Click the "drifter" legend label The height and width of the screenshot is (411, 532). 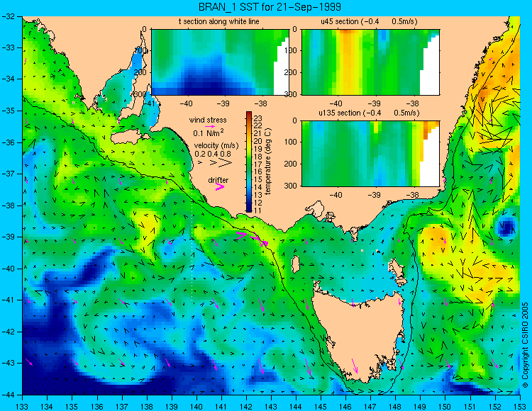click(218, 180)
